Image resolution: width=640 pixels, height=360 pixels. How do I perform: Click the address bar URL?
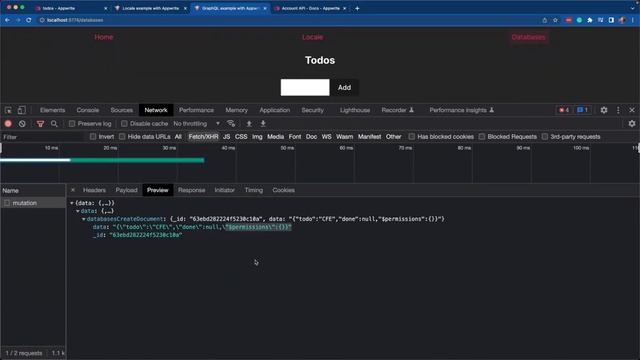pyautogui.click(x=75, y=20)
